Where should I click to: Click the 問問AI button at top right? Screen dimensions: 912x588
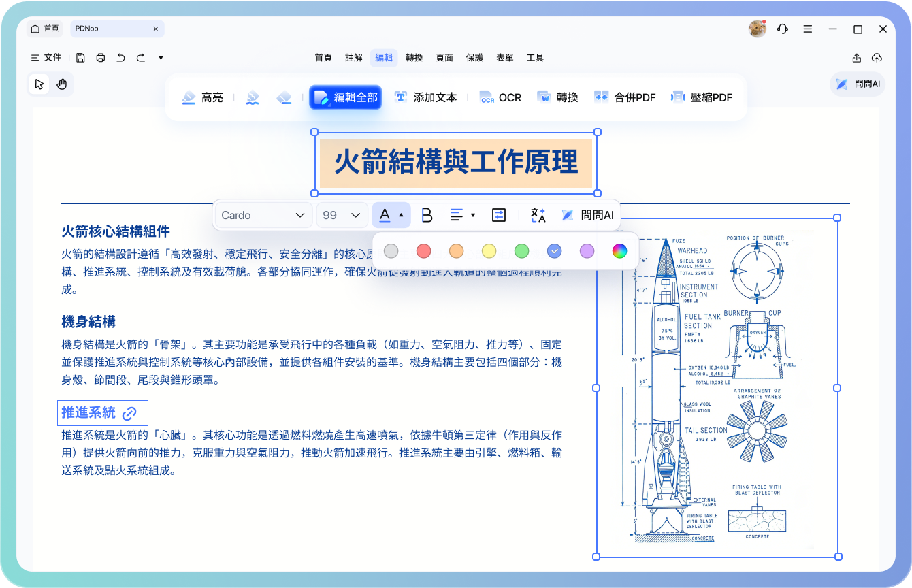tap(858, 84)
